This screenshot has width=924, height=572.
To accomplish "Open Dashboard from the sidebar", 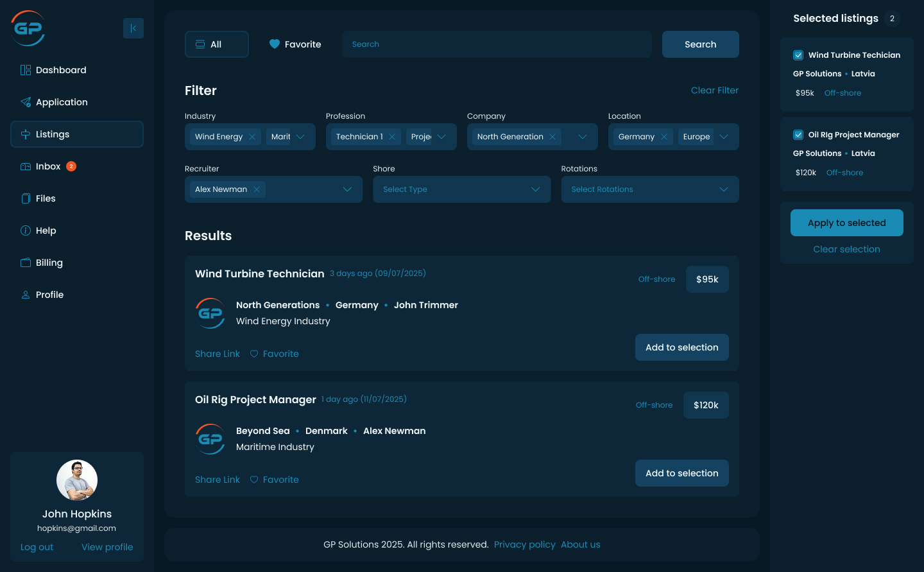I will (x=61, y=70).
